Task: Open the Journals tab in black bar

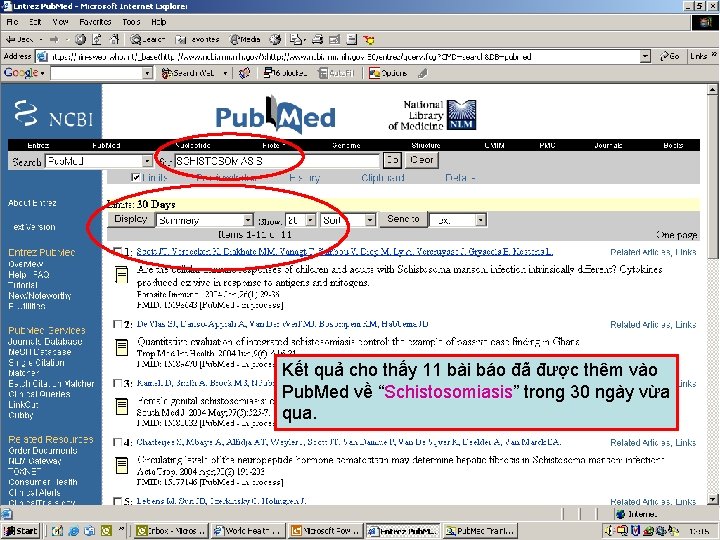Action: click(608, 145)
